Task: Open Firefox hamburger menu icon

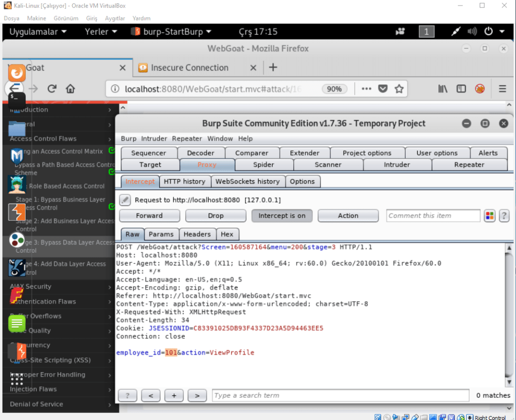Action: point(502,89)
